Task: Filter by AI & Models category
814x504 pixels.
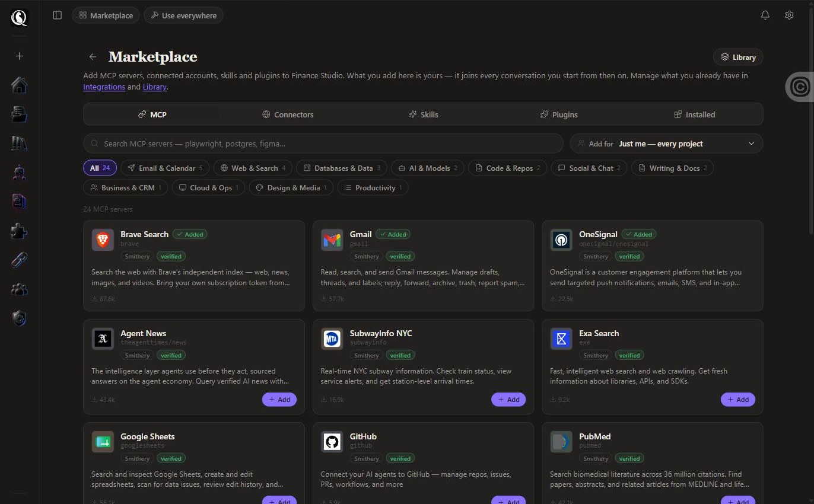Action: tap(428, 168)
